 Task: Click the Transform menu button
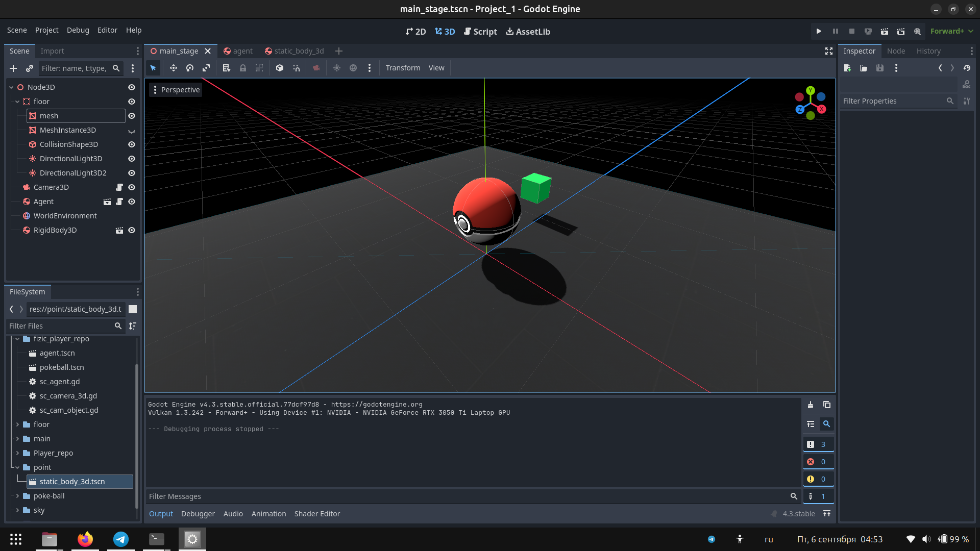[x=403, y=68]
